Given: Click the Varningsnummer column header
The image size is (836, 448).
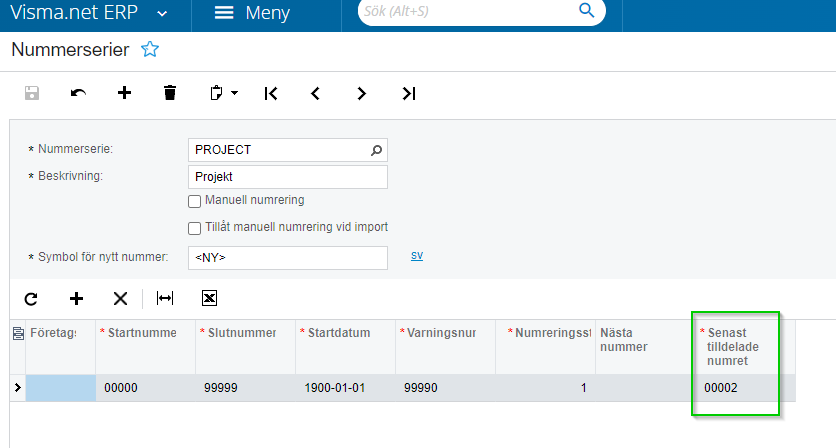Looking at the screenshot, I should pyautogui.click(x=446, y=347).
